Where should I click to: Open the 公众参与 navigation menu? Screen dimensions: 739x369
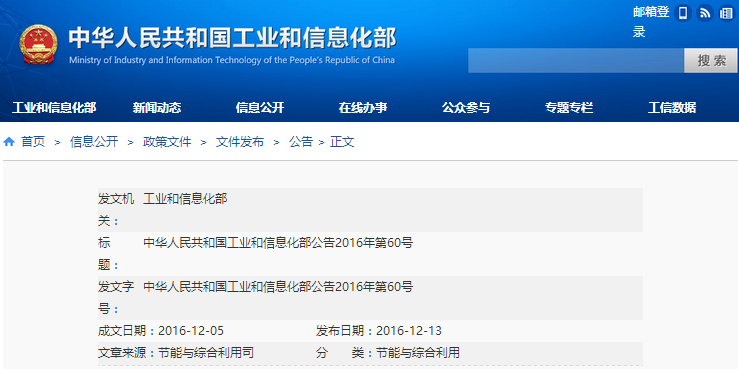(466, 108)
